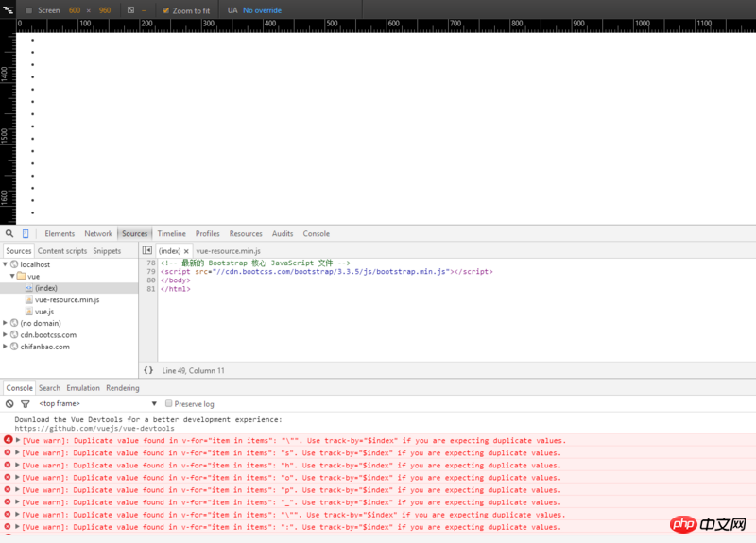Click the screen width value 600

coord(75,10)
